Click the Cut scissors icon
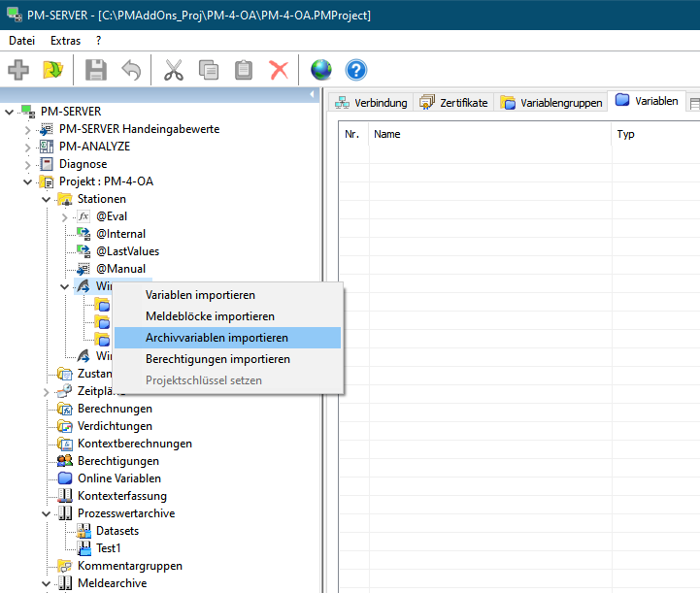This screenshot has width=700, height=593. pyautogui.click(x=174, y=70)
